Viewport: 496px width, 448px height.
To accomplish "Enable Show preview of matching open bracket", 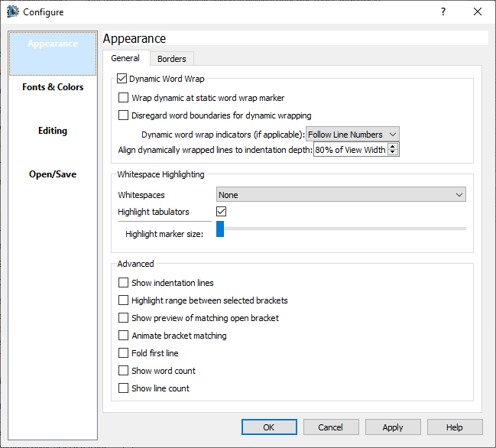I will pyautogui.click(x=123, y=317).
